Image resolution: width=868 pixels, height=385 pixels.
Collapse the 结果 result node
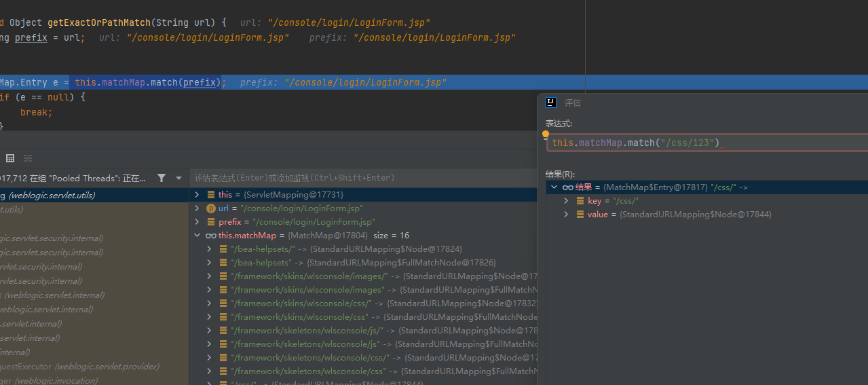click(x=554, y=187)
